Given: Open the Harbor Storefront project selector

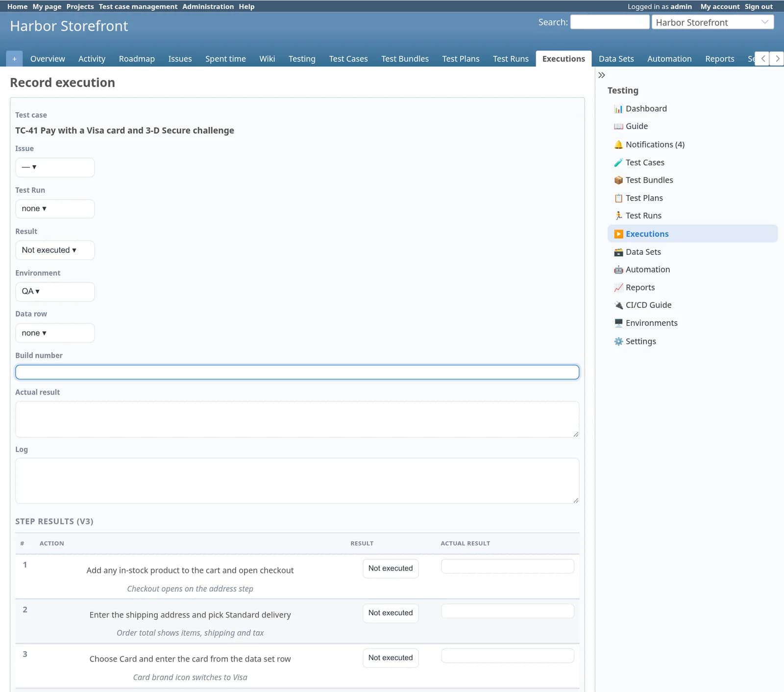Looking at the screenshot, I should pos(712,22).
